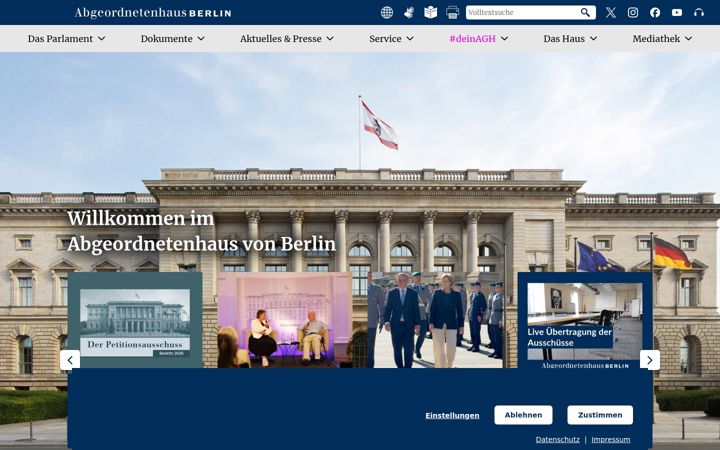Image resolution: width=720 pixels, height=450 pixels.
Task: Open the Instagram icon
Action: (633, 12)
